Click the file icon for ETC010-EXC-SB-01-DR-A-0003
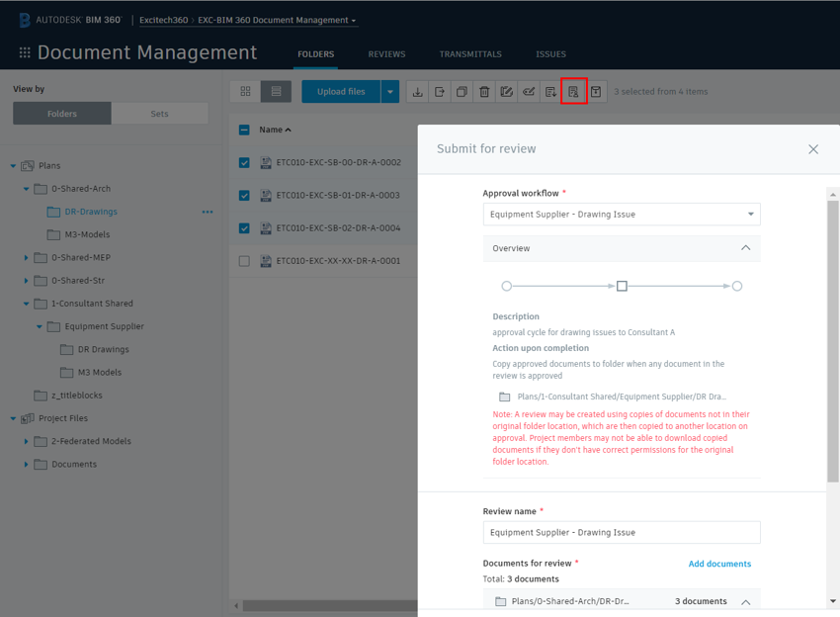This screenshot has height=617, width=840. (x=266, y=195)
